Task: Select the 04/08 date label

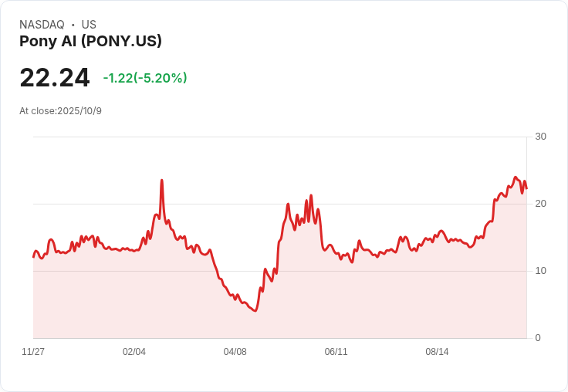Action: (x=235, y=352)
